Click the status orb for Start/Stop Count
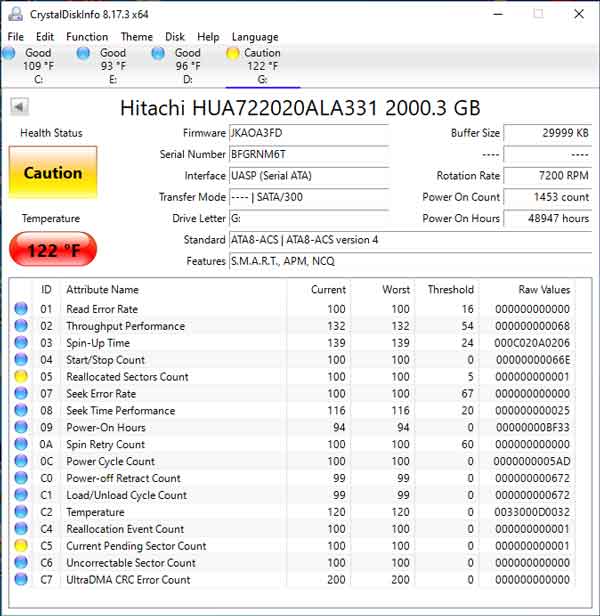This screenshot has width=600, height=616. (x=21, y=359)
